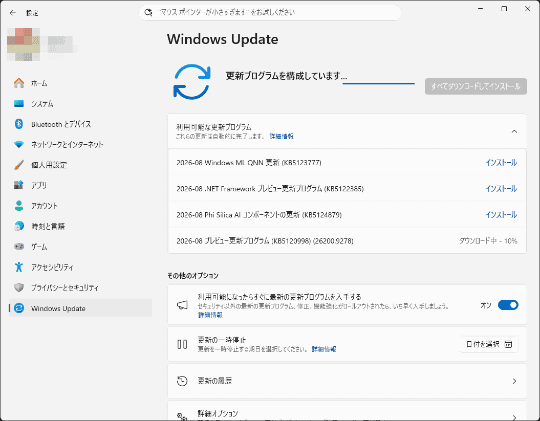The image size is (540, 421).
Task: Click the ネットワークとインターネット wifi icon
Action: (19, 144)
